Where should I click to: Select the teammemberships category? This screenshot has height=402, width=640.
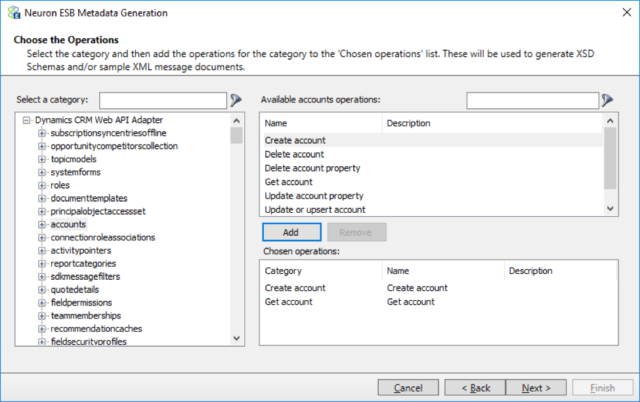[x=86, y=316]
